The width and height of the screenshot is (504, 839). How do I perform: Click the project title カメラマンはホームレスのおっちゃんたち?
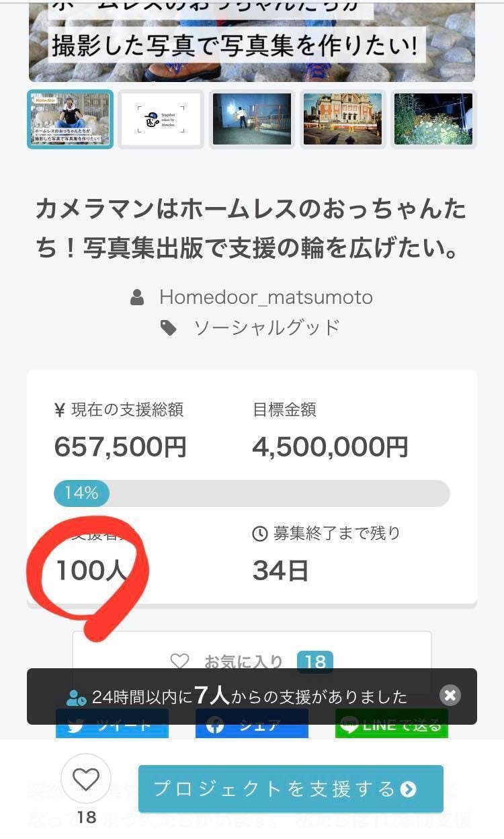[x=251, y=229]
